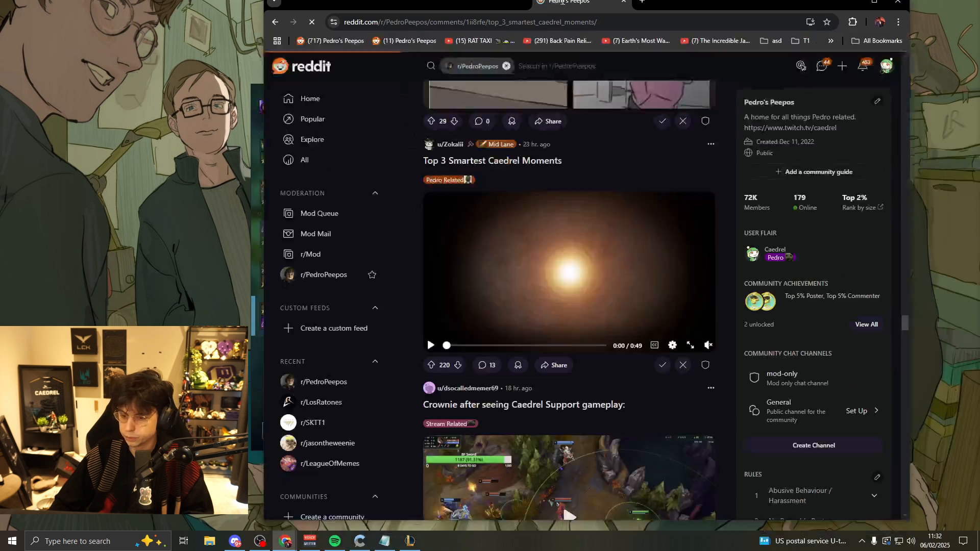This screenshot has height=551, width=980.
Task: Open video player settings gear
Action: [673, 345]
